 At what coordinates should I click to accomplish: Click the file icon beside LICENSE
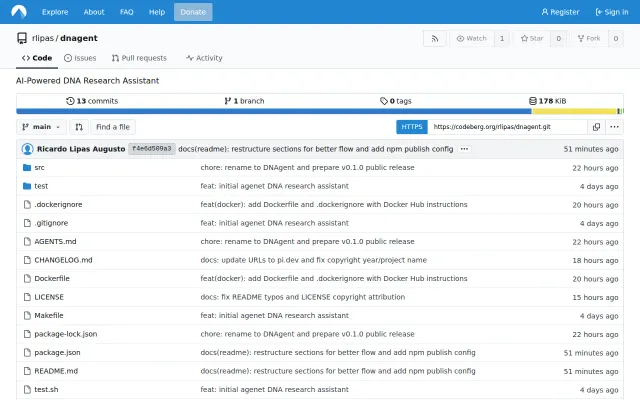[27, 297]
